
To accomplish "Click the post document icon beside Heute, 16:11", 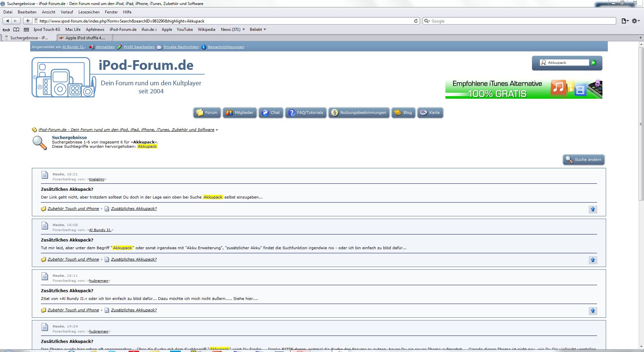I will coord(45,276).
